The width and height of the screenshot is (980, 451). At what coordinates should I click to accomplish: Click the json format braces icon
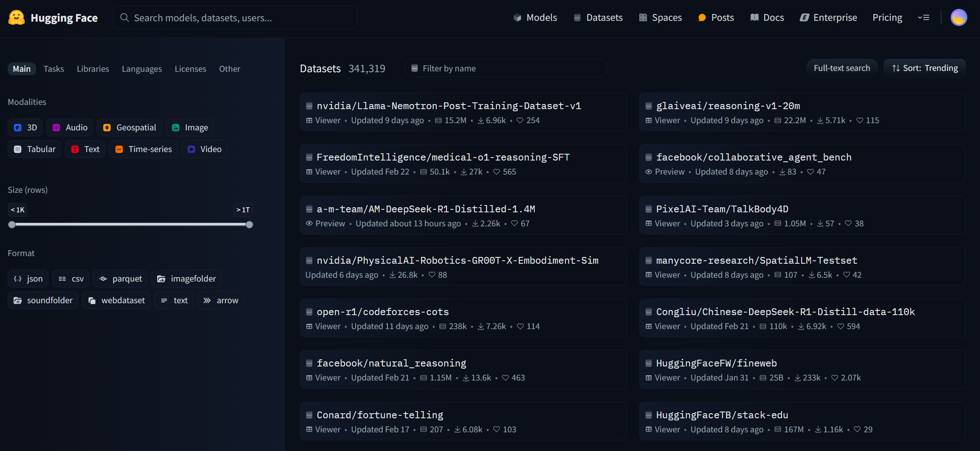click(17, 279)
